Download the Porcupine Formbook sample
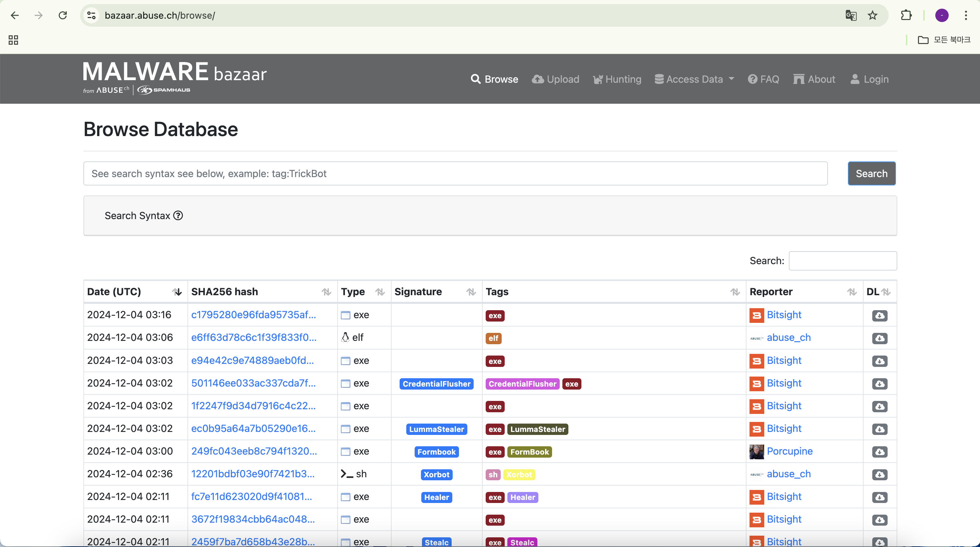The image size is (980, 547). coord(879,452)
